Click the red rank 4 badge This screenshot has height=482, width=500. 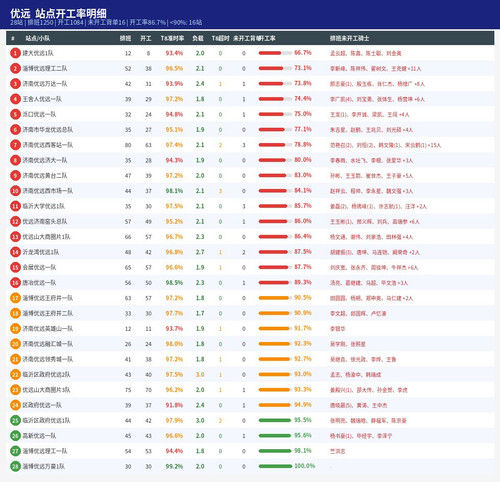tap(15, 99)
